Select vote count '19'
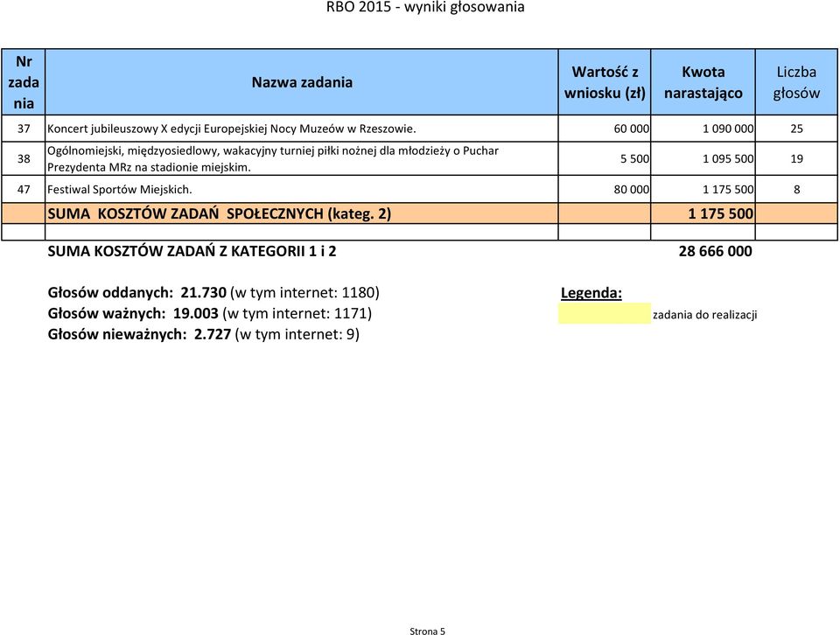Screen dimensions: 840x635 click(x=796, y=158)
